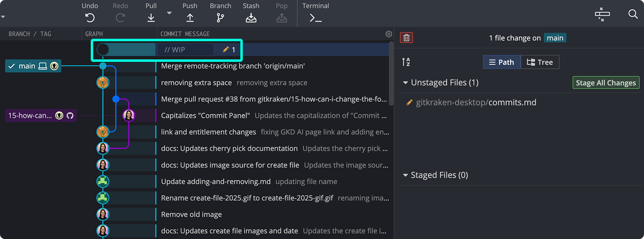Discard all changes with red trash icon
Screen dimensions: 644x239
[406, 38]
